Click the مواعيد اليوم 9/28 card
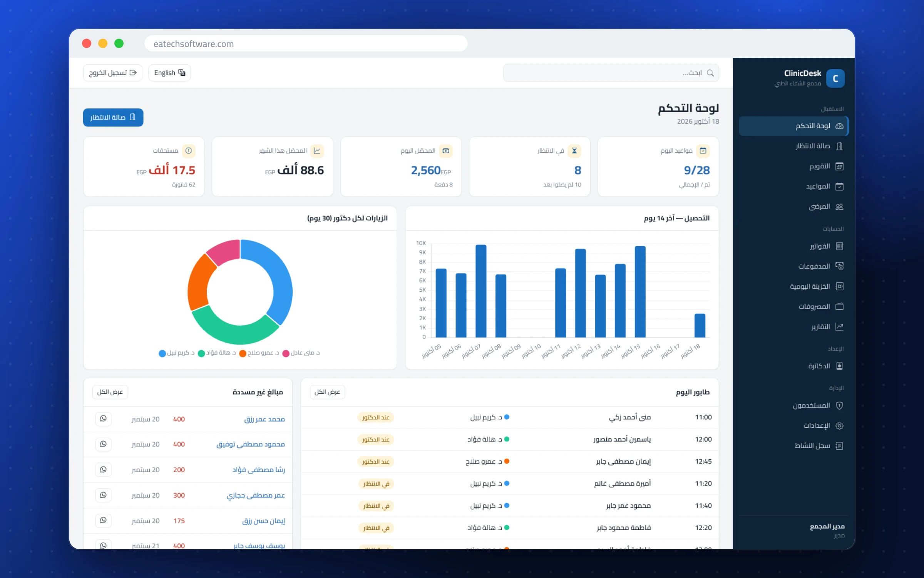This screenshot has width=924, height=578. (x=658, y=166)
